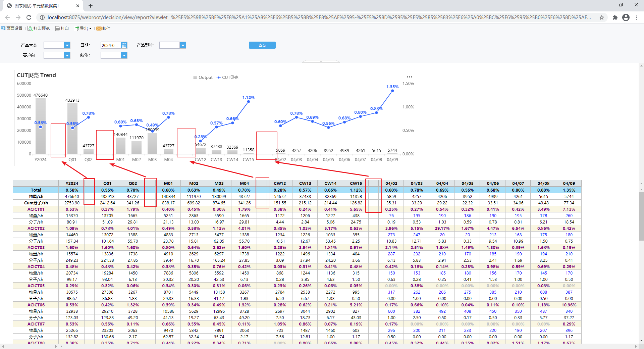The height and width of the screenshot is (349, 644).
Task: Click the 日期 date input field
Action: tap(110, 45)
